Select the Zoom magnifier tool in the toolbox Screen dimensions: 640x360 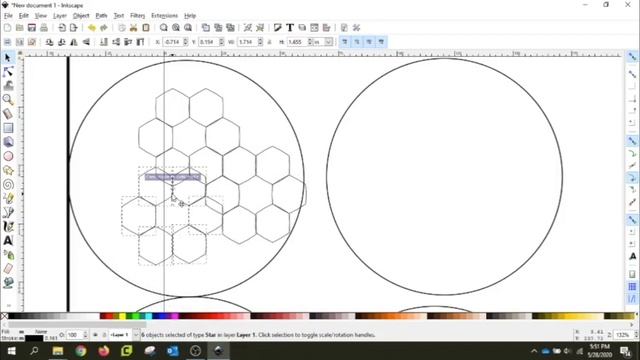[8, 100]
